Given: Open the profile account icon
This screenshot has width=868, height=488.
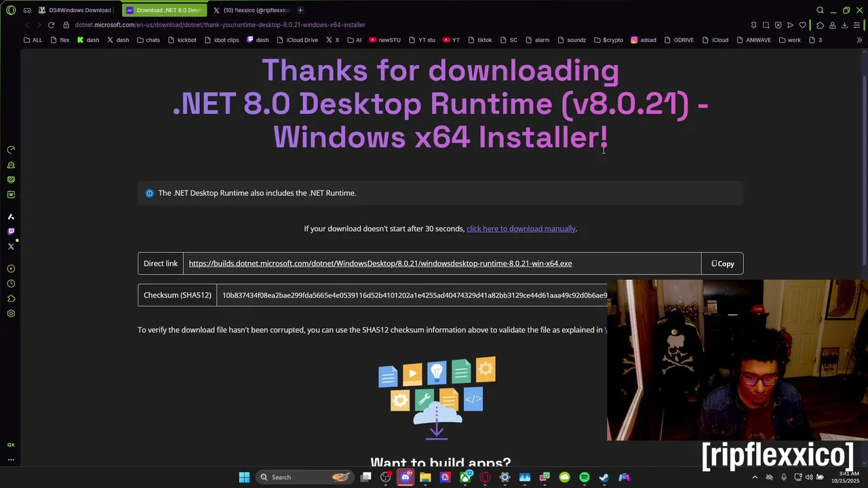Looking at the screenshot, I should 832,25.
